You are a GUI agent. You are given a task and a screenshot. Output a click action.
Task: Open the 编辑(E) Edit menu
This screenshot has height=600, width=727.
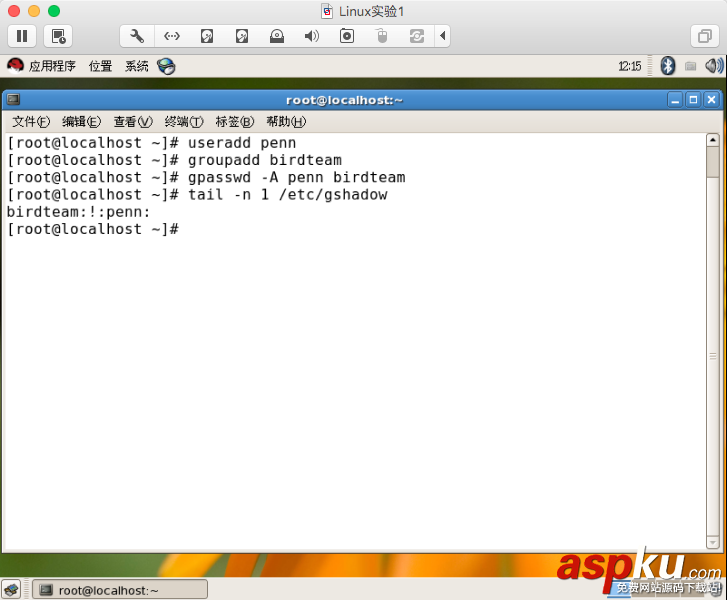pyautogui.click(x=82, y=121)
